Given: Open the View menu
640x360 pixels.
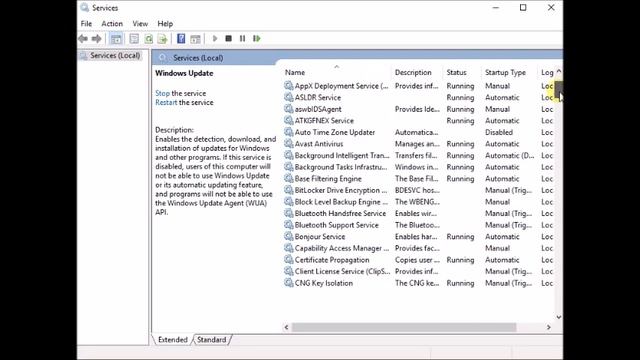Looking at the screenshot, I should tap(140, 24).
